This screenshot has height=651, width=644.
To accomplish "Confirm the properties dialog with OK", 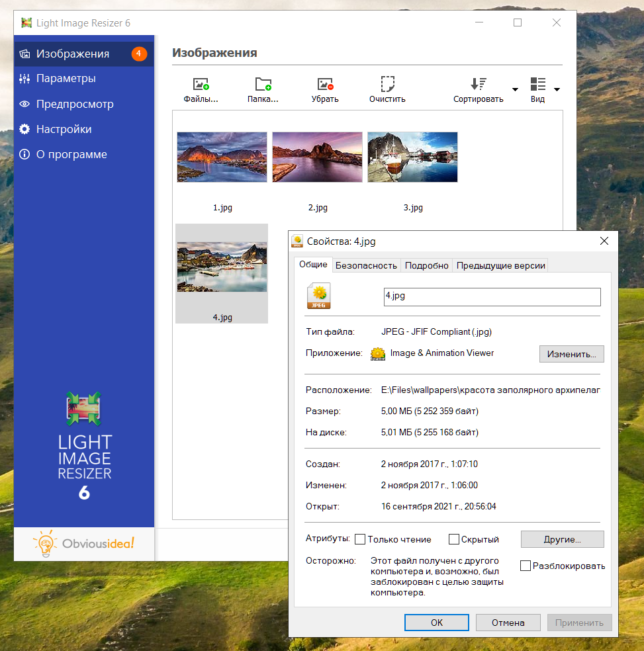I will (437, 623).
